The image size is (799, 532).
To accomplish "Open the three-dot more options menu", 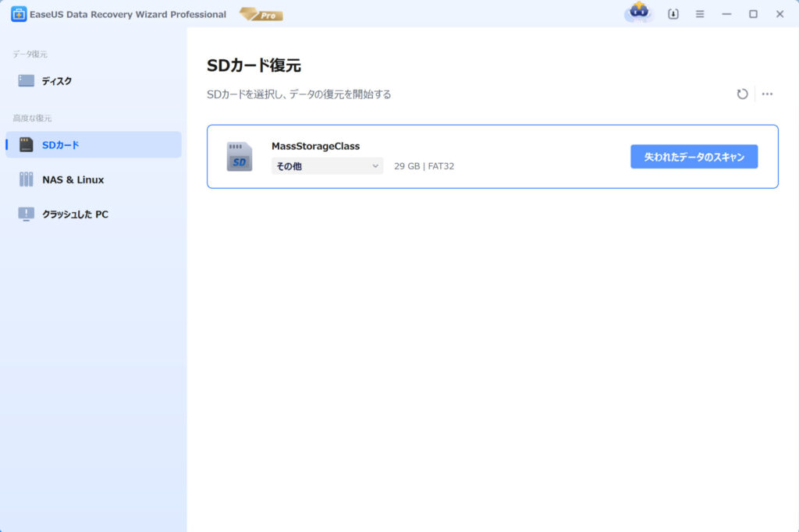I will click(x=767, y=94).
